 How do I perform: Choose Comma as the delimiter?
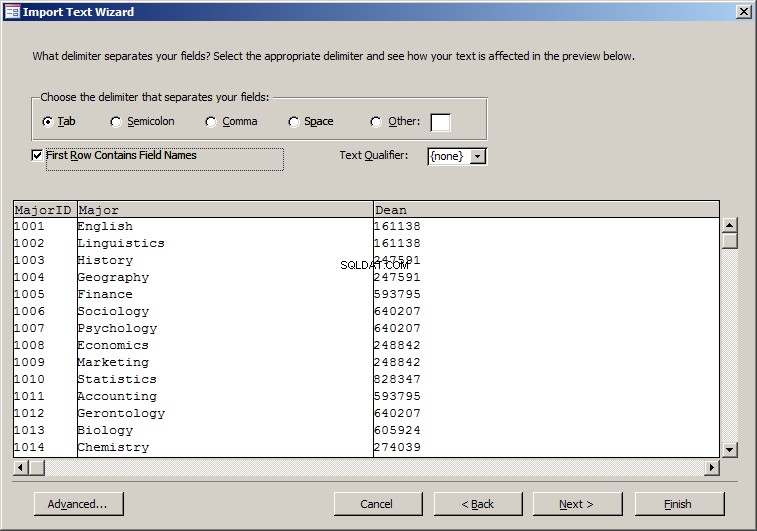[210, 122]
